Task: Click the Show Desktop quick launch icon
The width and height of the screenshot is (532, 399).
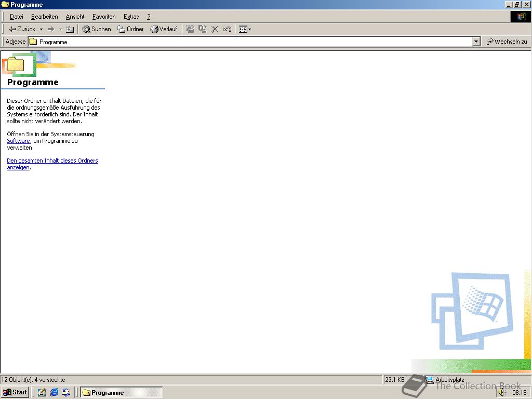Action: (42, 393)
